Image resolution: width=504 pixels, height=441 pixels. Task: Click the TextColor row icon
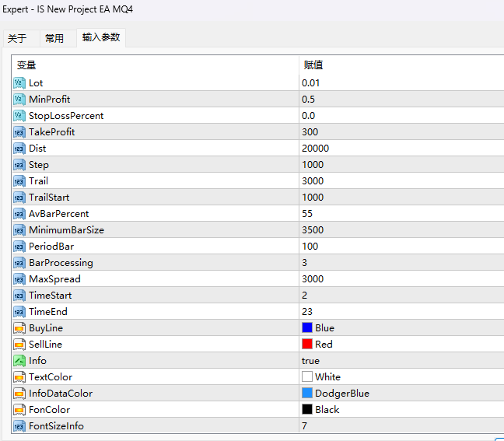tap(19, 377)
